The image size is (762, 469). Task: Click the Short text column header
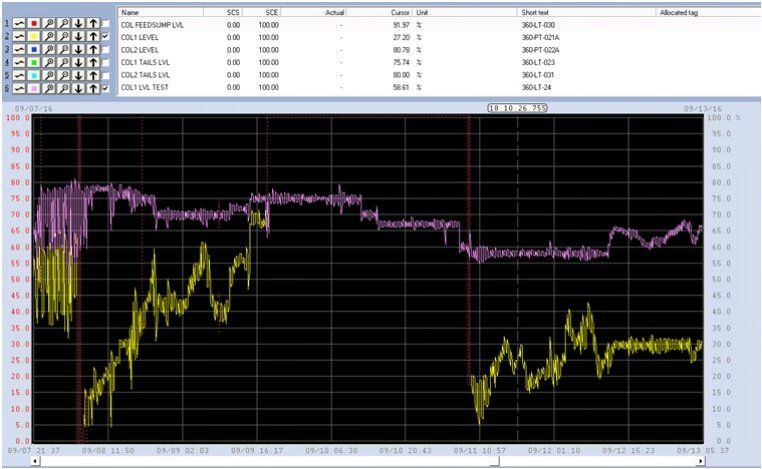[587, 12]
